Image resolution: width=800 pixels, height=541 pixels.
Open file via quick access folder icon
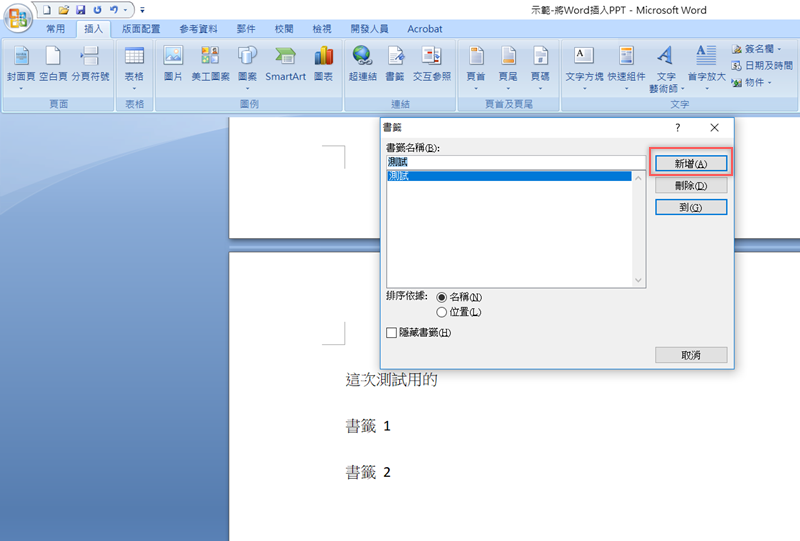coord(63,10)
